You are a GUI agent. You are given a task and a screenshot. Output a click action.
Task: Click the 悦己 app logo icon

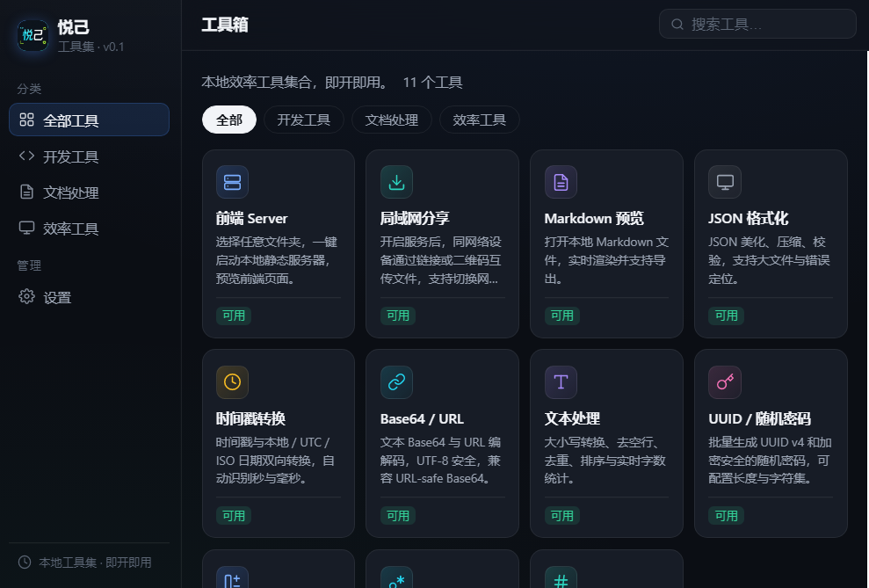[x=33, y=35]
